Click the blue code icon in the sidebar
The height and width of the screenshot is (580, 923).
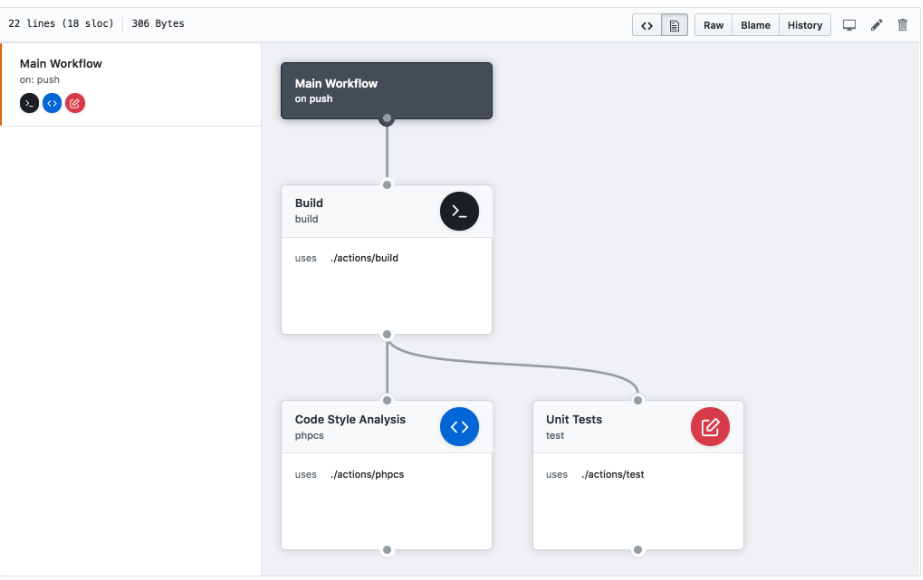click(51, 102)
